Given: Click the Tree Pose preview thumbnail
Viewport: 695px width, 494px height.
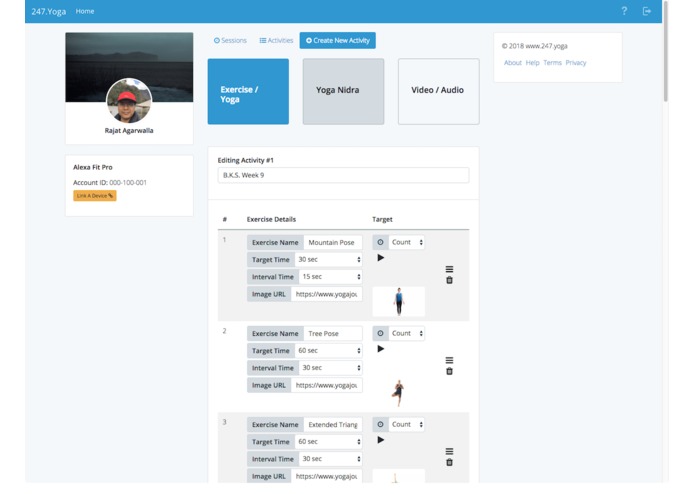Looking at the screenshot, I should click(x=399, y=393).
